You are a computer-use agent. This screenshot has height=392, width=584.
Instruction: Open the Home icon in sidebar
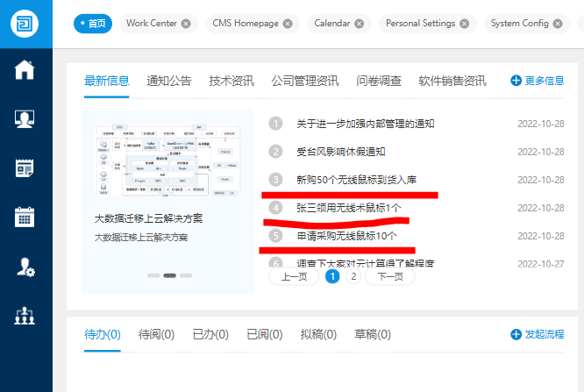[x=25, y=69]
